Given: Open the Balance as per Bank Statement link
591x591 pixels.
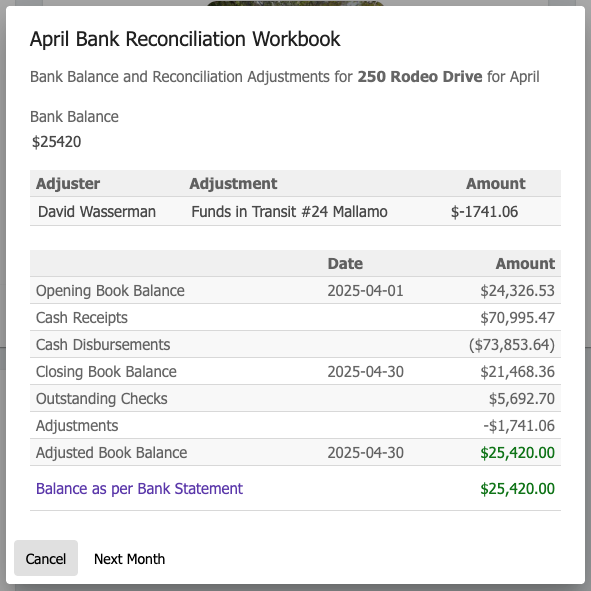Looking at the screenshot, I should pos(139,488).
